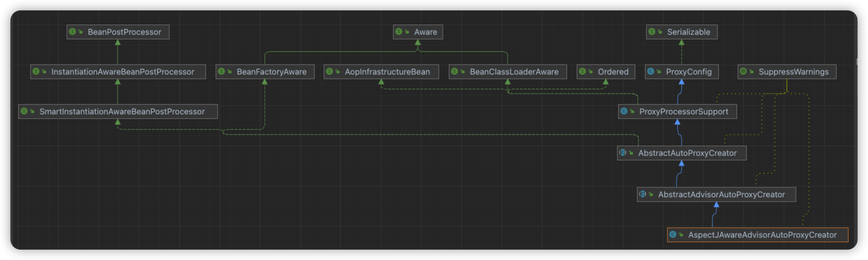This screenshot has height=260, width=868.
Task: Click visibility icon beside BeanFactoryAware label
Action: pyautogui.click(x=230, y=72)
